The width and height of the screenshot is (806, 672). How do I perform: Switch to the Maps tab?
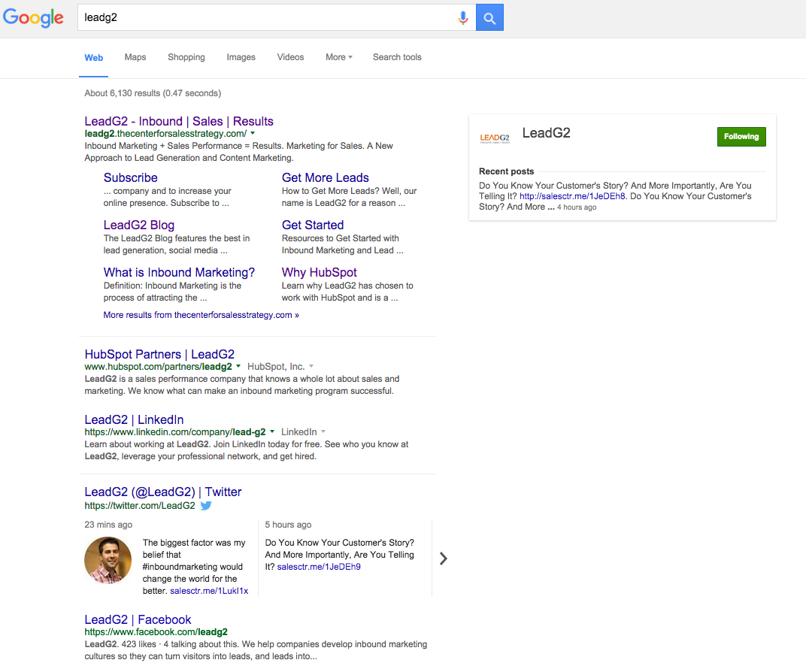point(135,57)
